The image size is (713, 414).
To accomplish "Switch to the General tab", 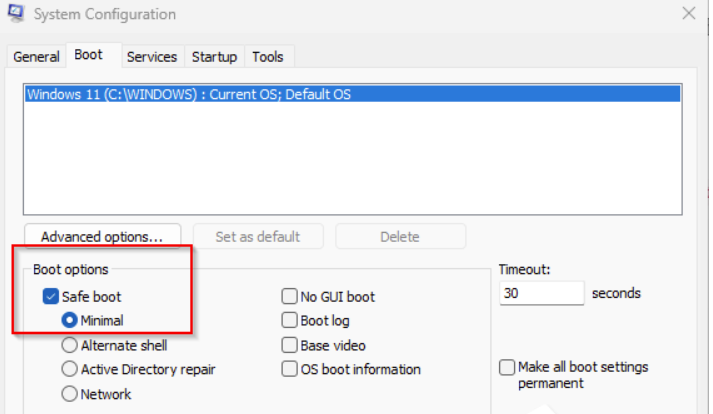I will (36, 57).
